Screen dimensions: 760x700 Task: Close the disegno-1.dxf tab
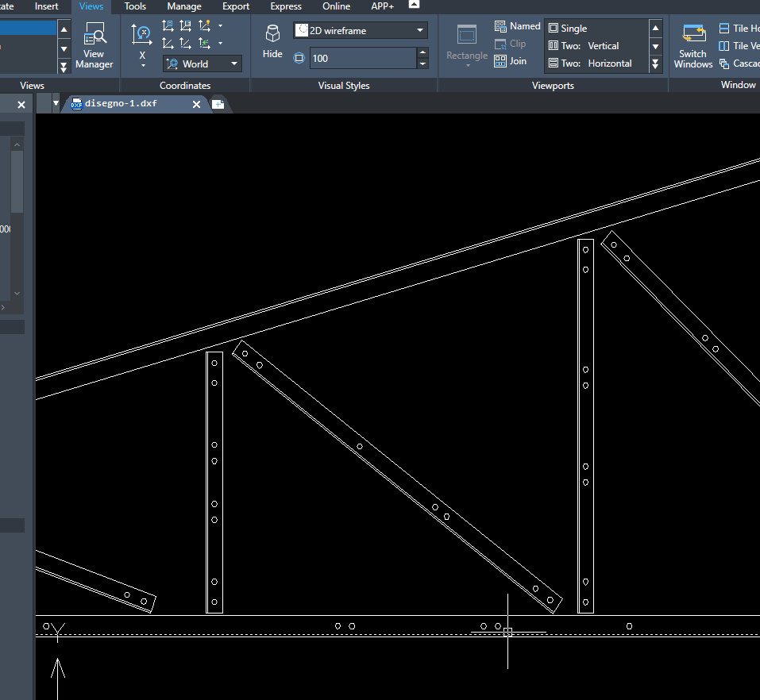[196, 104]
